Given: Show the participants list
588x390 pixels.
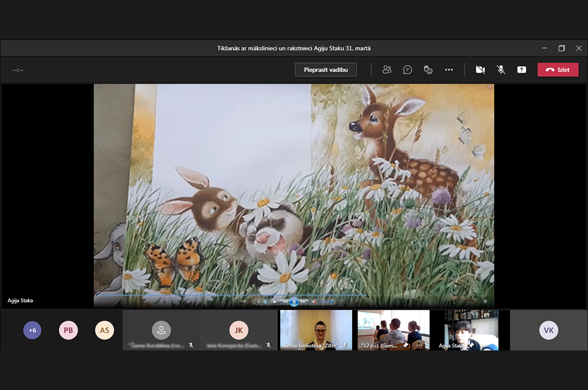Looking at the screenshot, I should (386, 69).
